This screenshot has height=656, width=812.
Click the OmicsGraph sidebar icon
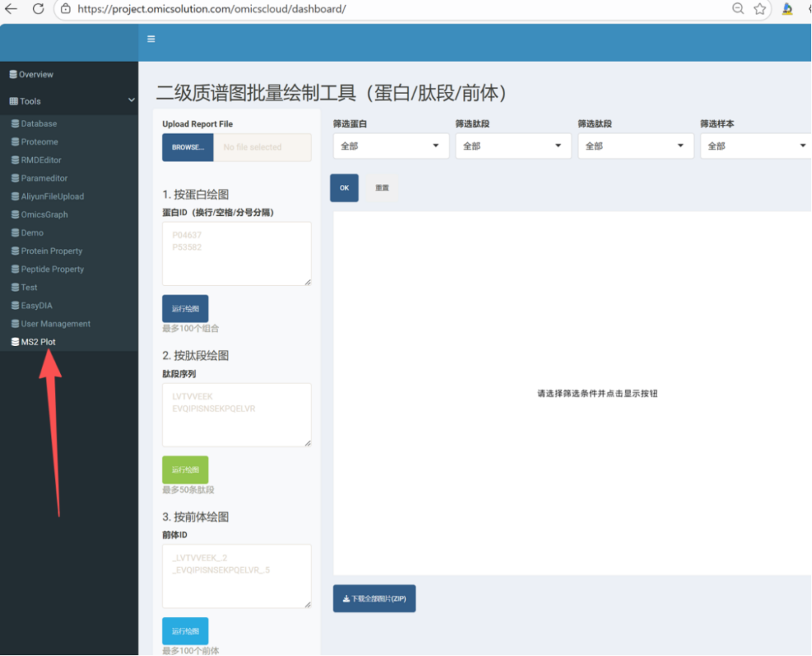click(16, 214)
